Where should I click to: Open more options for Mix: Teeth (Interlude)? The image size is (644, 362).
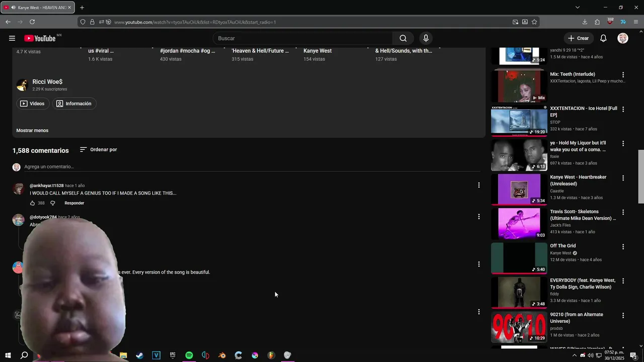point(623,75)
